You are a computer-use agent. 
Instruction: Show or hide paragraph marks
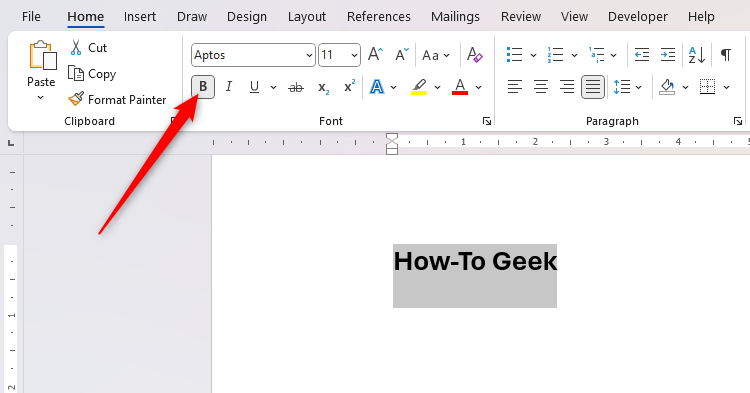coord(726,55)
